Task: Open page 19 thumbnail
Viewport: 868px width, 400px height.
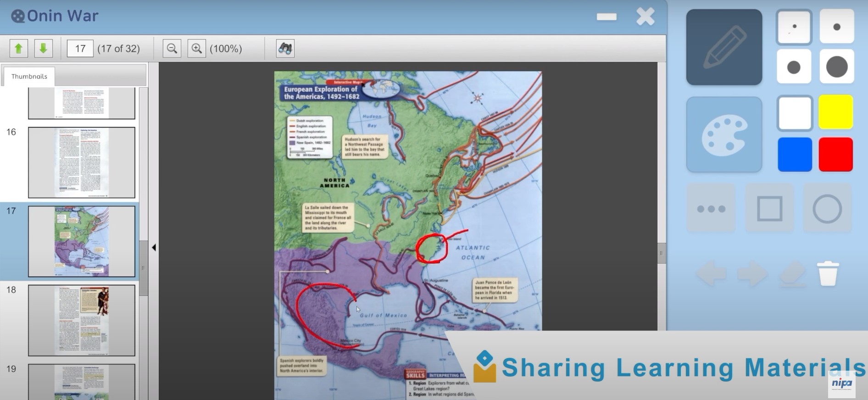Action: coord(82,382)
